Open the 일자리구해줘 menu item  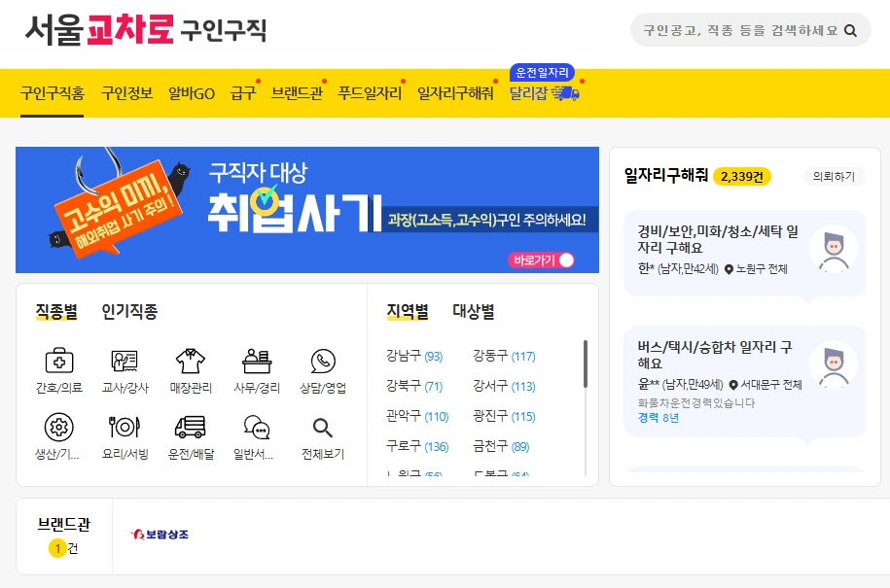point(455,93)
